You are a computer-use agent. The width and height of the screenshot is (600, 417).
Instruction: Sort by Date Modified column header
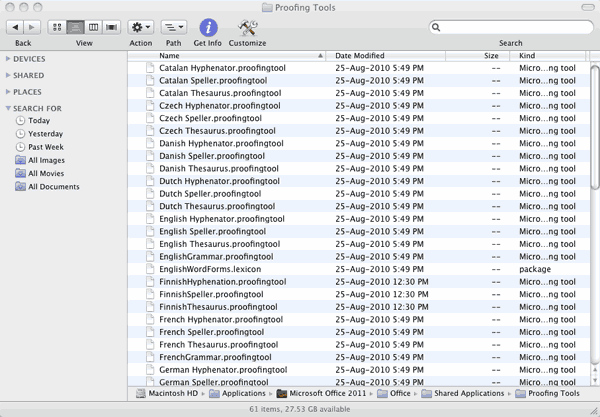(360, 56)
